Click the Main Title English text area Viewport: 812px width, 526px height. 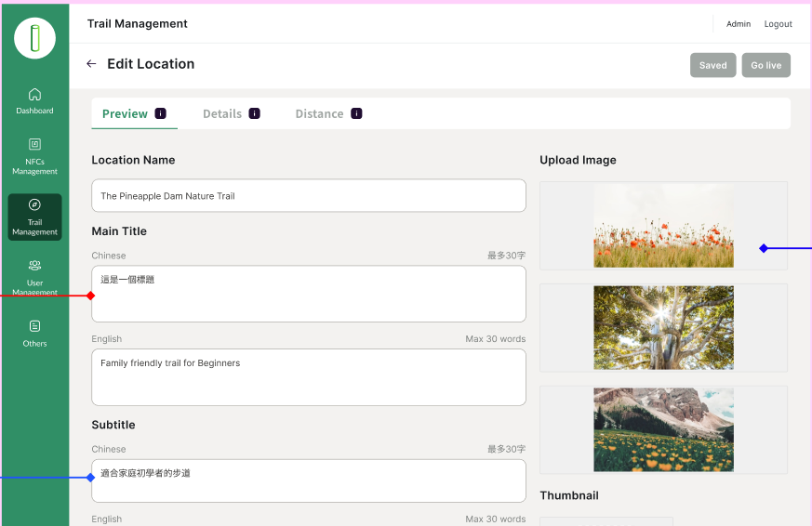click(308, 376)
